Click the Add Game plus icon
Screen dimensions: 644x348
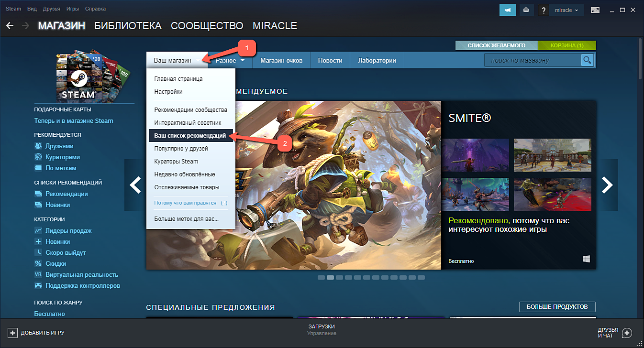coord(13,333)
